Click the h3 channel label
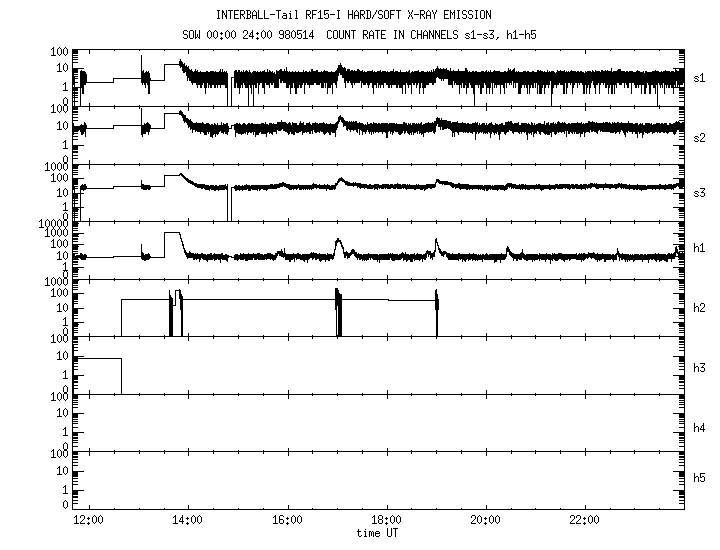 pyautogui.click(x=700, y=367)
